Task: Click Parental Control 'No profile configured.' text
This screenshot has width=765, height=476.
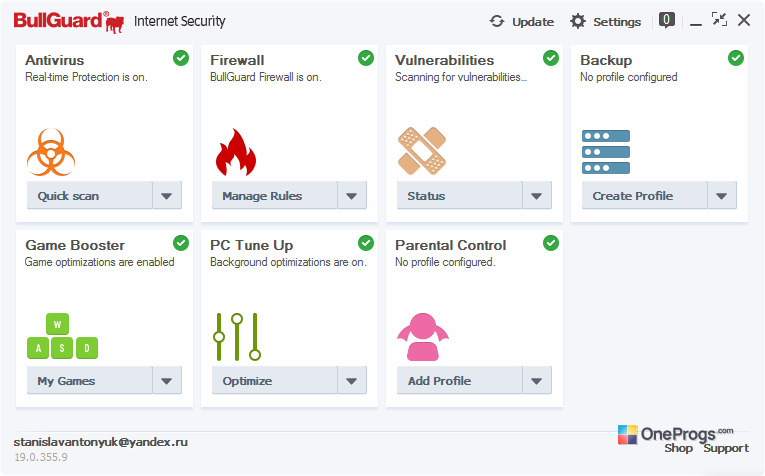Action: point(445,262)
